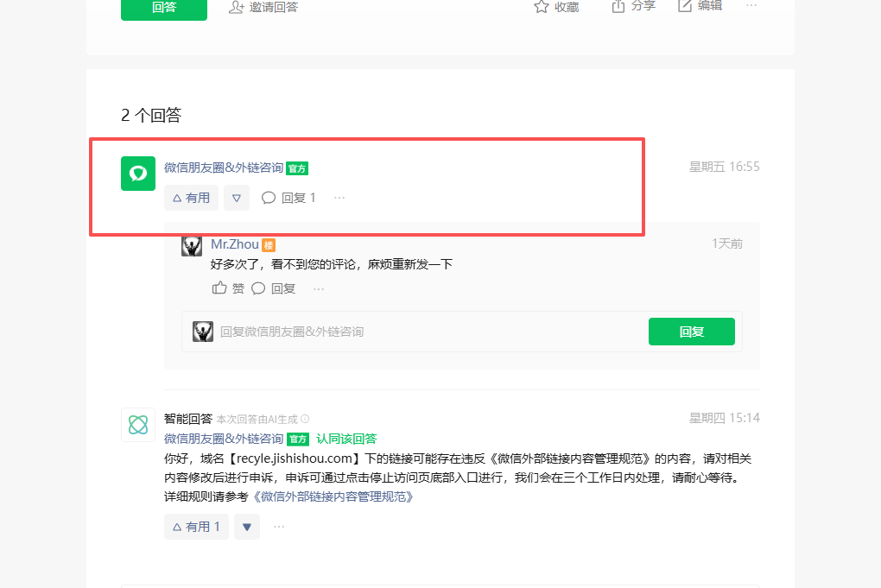Click 邀请回答 to invite answers
881x588 pixels.
(x=263, y=7)
